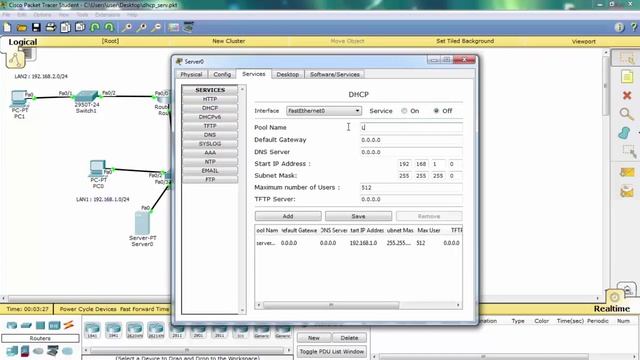Pick the Place Note tool
The width and height of the screenshot is (640, 360).
pyautogui.click(x=627, y=77)
